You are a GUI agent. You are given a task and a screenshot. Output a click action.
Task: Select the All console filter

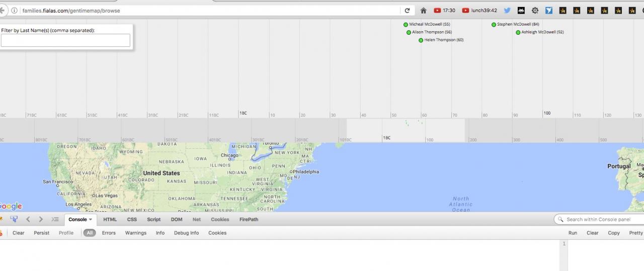[90, 233]
